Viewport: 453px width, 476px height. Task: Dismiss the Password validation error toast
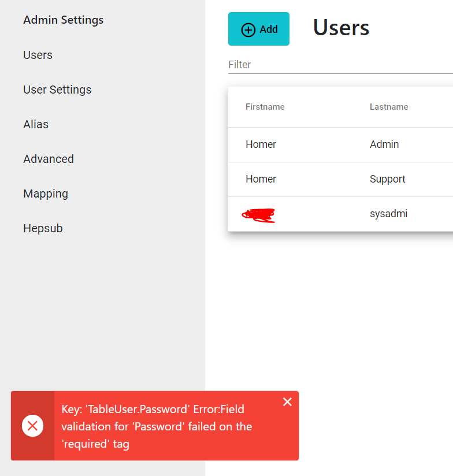point(287,401)
